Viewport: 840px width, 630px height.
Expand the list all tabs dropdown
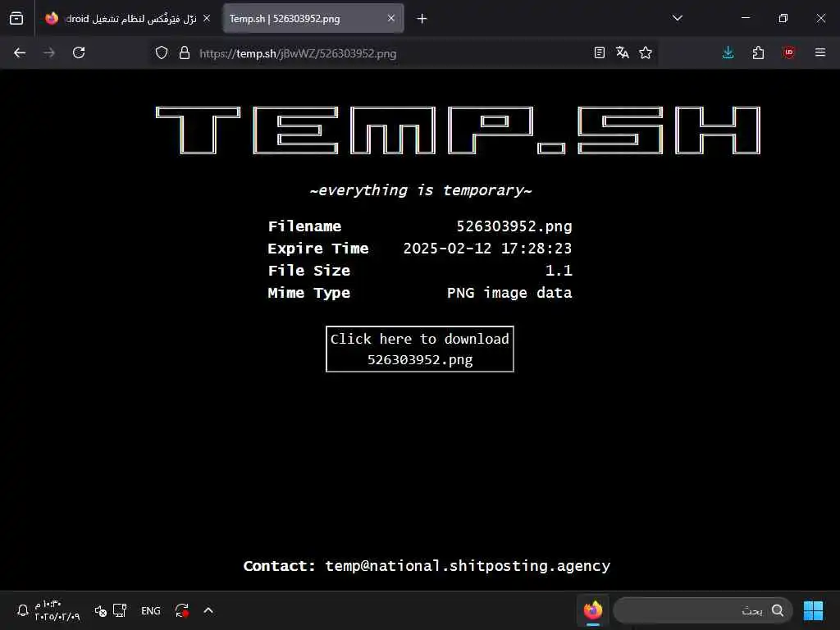[677, 18]
